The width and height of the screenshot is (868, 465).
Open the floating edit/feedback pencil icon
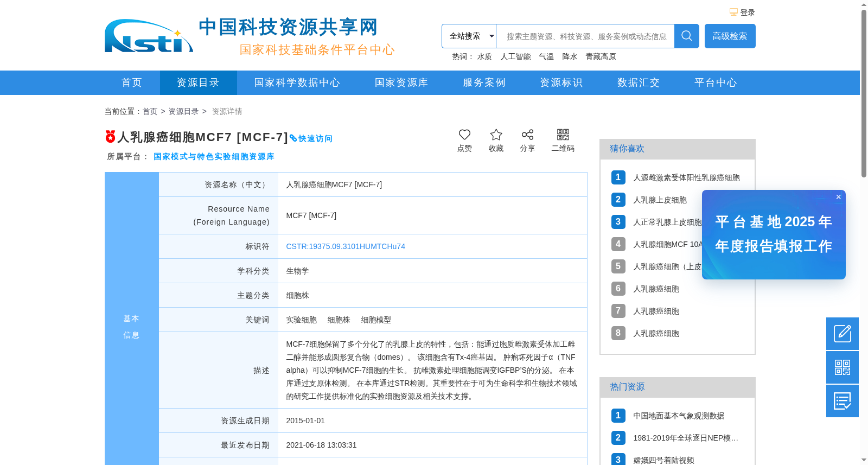pyautogui.click(x=843, y=334)
